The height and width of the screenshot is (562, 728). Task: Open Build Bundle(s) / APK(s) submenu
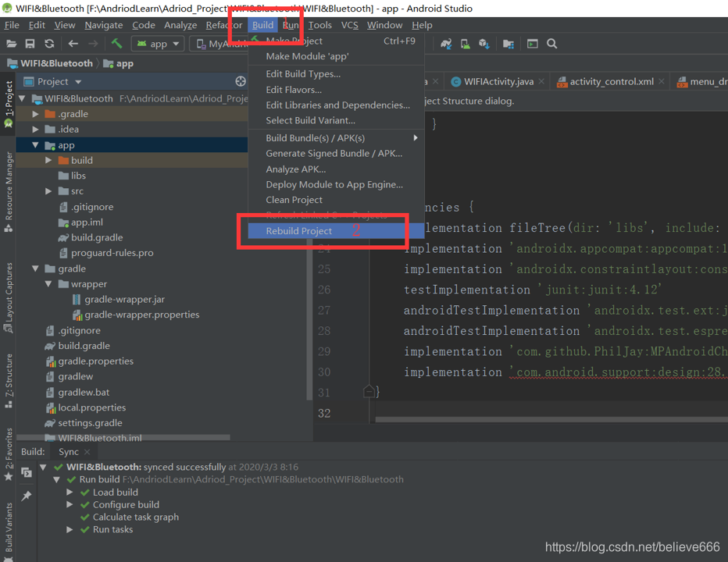click(336, 138)
